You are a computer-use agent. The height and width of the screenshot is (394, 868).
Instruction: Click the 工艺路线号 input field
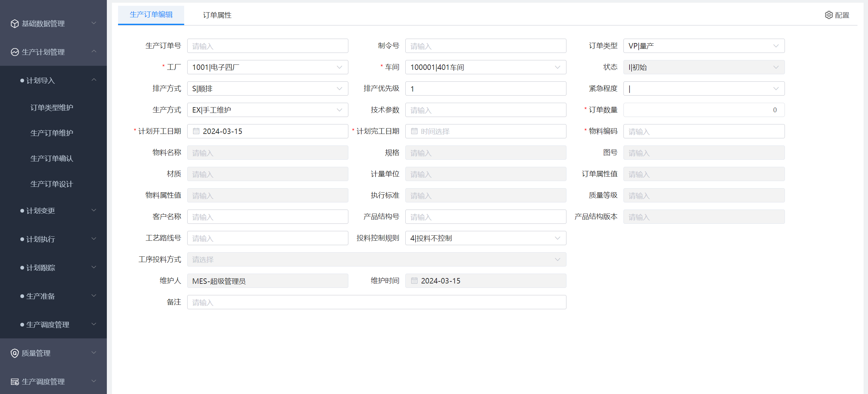268,238
